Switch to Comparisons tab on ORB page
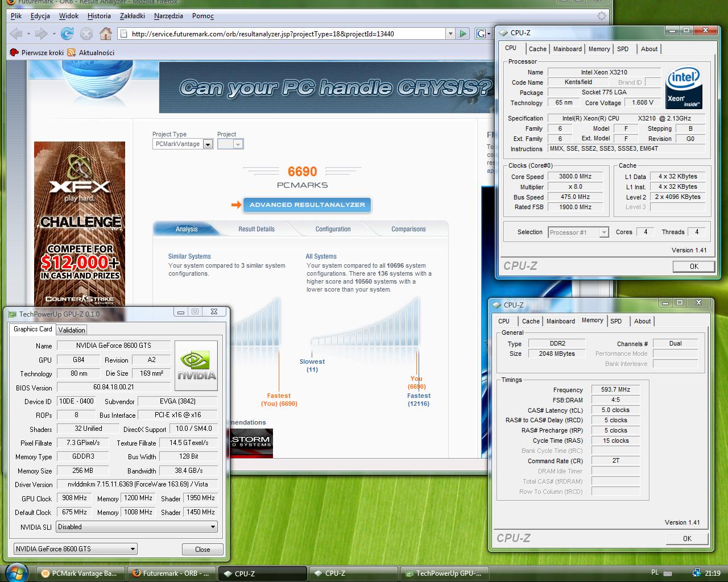Viewport: 728px width, 582px height. pyautogui.click(x=408, y=229)
